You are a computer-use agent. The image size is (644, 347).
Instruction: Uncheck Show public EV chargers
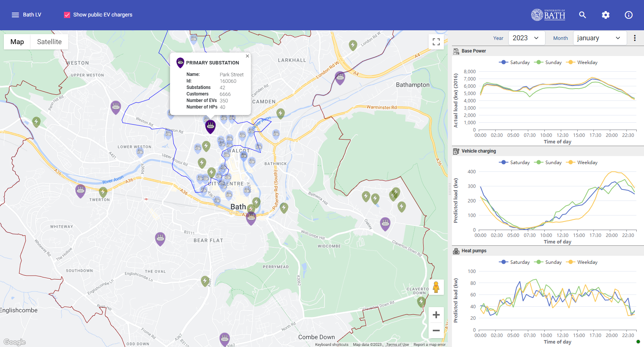67,15
